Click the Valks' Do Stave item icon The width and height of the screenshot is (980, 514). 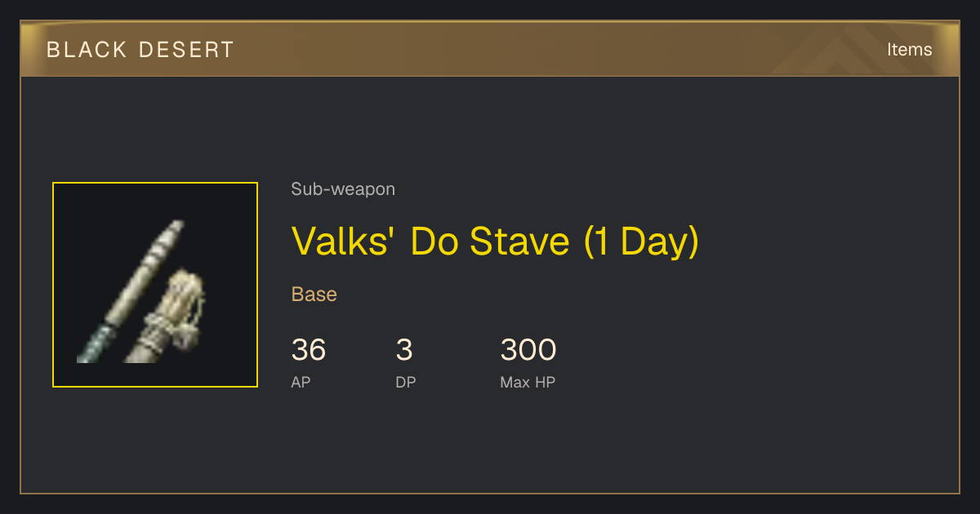pyautogui.click(x=155, y=285)
